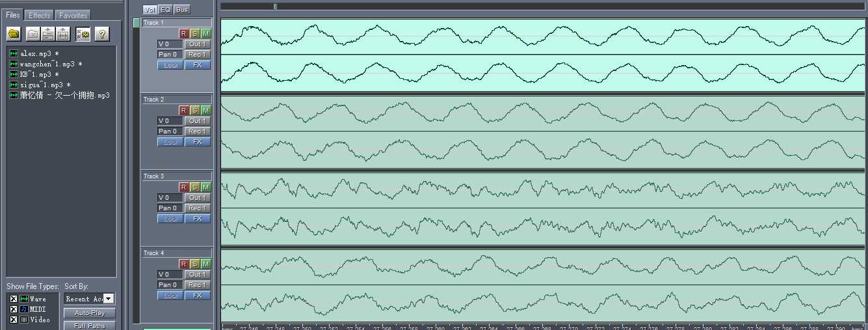
Task: Click the time ruler below the tracks
Action: click(x=543, y=327)
